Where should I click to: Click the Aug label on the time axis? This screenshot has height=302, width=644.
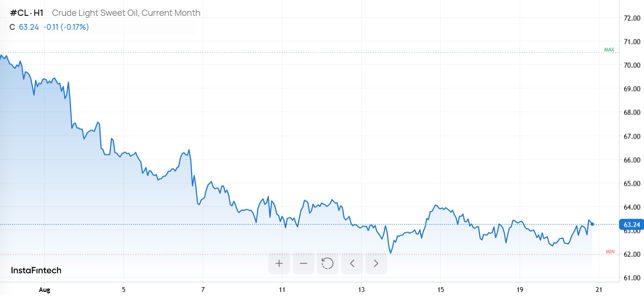point(44,290)
